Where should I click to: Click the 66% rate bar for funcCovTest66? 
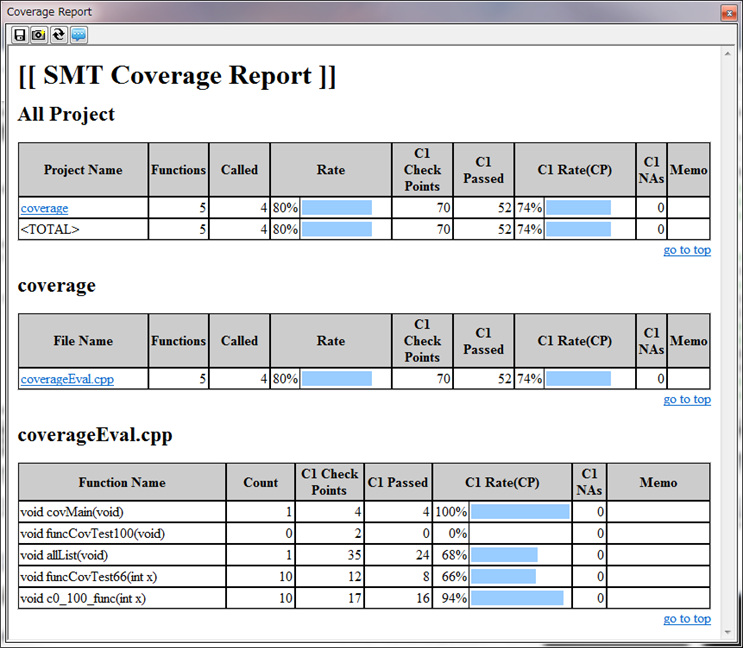pos(503,577)
